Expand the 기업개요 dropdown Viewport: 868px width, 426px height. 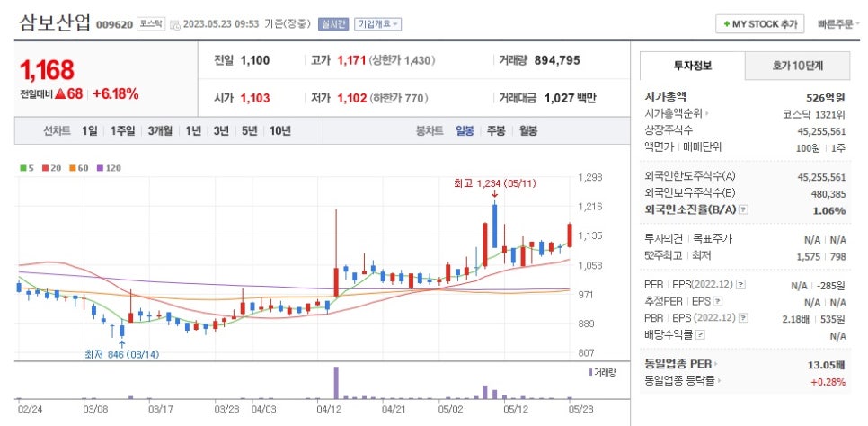pyautogui.click(x=378, y=24)
